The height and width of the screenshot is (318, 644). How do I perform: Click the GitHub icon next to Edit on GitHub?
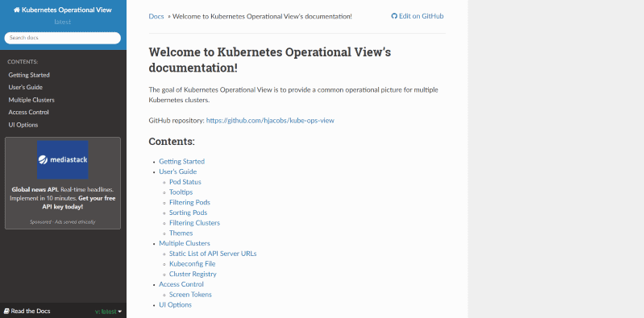click(394, 16)
